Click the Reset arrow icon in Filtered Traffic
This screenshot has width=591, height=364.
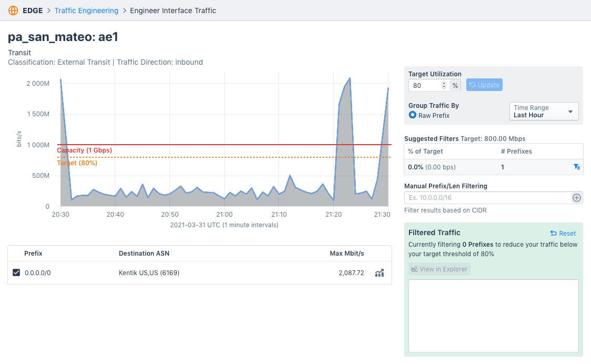click(553, 233)
